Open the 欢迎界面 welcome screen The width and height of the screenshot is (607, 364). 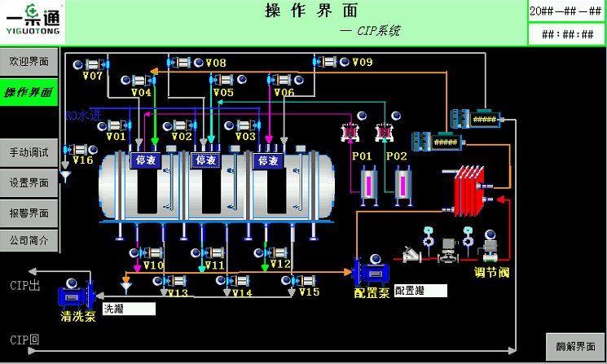(x=29, y=62)
